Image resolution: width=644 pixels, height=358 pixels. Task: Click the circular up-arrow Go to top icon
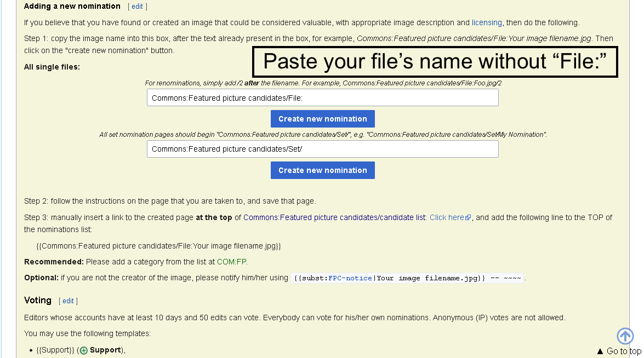tap(625, 336)
